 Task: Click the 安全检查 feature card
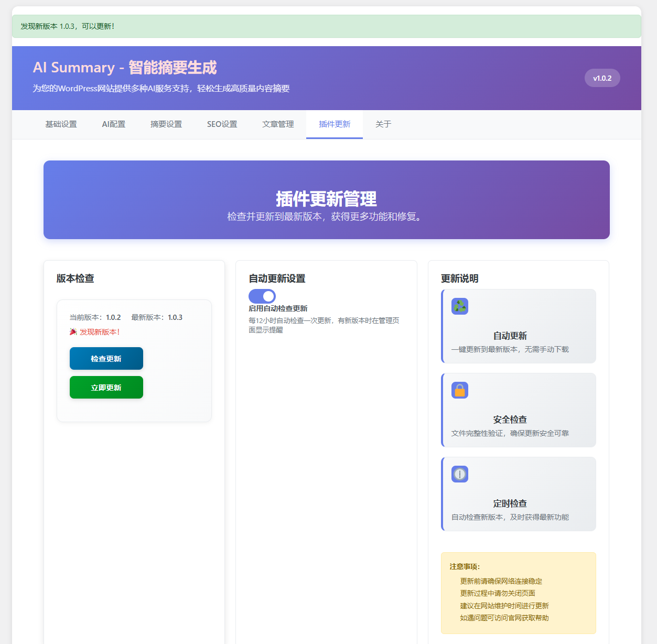[519, 410]
